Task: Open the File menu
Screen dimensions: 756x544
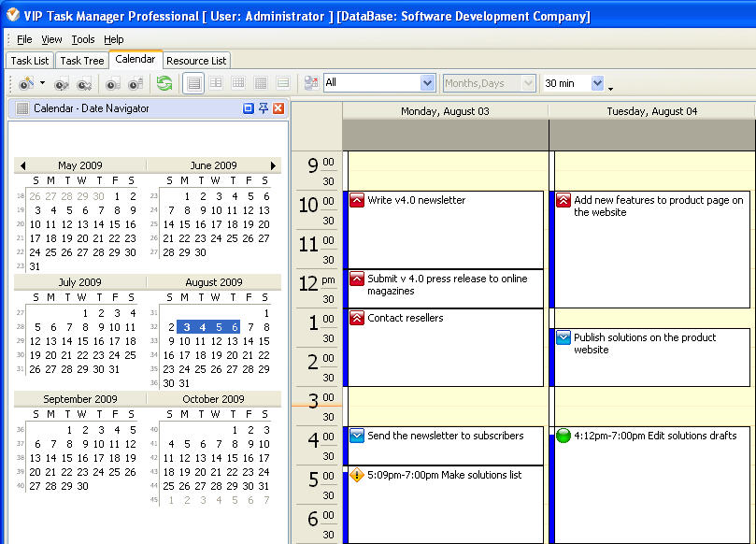Action: 24,39
